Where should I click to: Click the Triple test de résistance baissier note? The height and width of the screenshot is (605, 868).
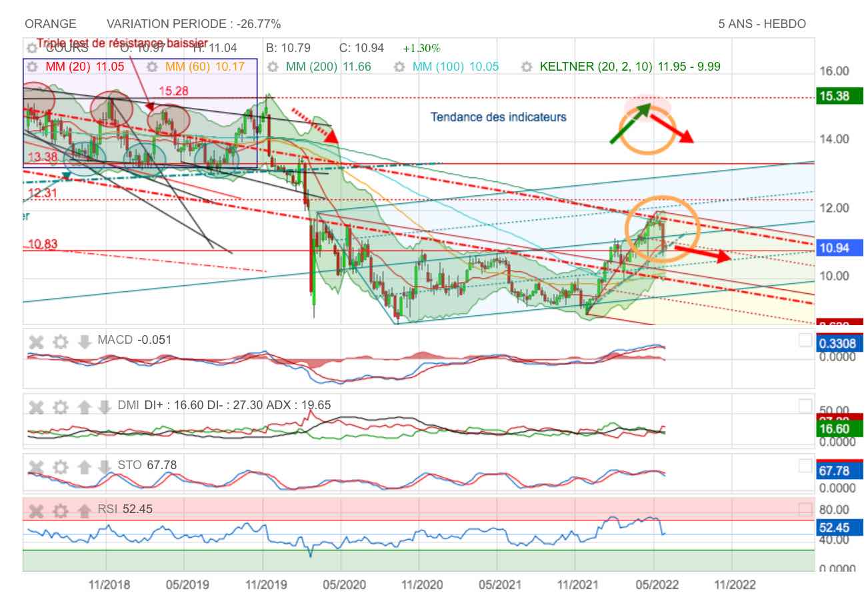[x=123, y=43]
